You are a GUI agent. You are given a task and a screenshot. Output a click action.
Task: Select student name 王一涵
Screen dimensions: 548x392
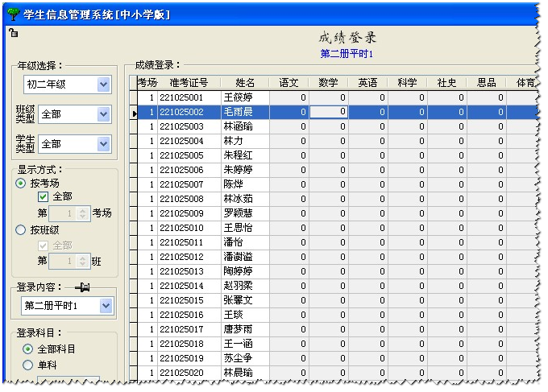click(238, 344)
